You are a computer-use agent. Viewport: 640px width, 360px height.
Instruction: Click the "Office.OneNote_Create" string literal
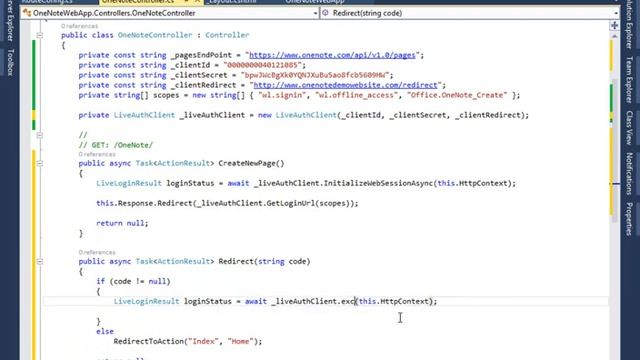(457, 95)
